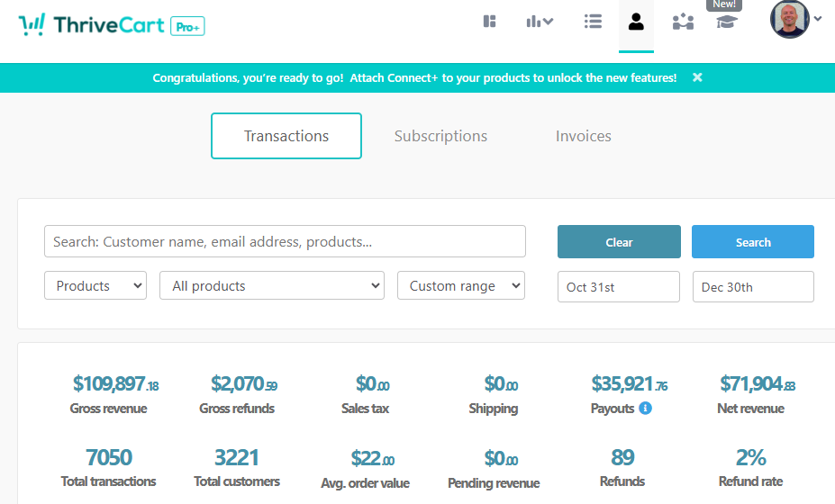Image resolution: width=835 pixels, height=504 pixels.
Task: Open the graduation cap Learn icon
Action: point(726,22)
